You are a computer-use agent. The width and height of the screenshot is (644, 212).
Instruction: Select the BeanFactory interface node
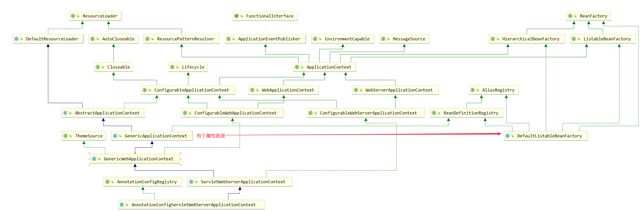pyautogui.click(x=589, y=16)
